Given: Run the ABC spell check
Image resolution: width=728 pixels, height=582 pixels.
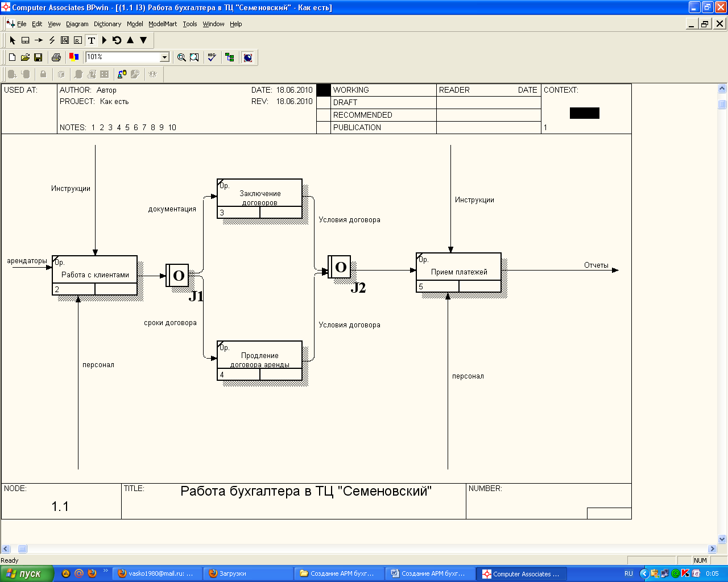Looking at the screenshot, I should 212,57.
